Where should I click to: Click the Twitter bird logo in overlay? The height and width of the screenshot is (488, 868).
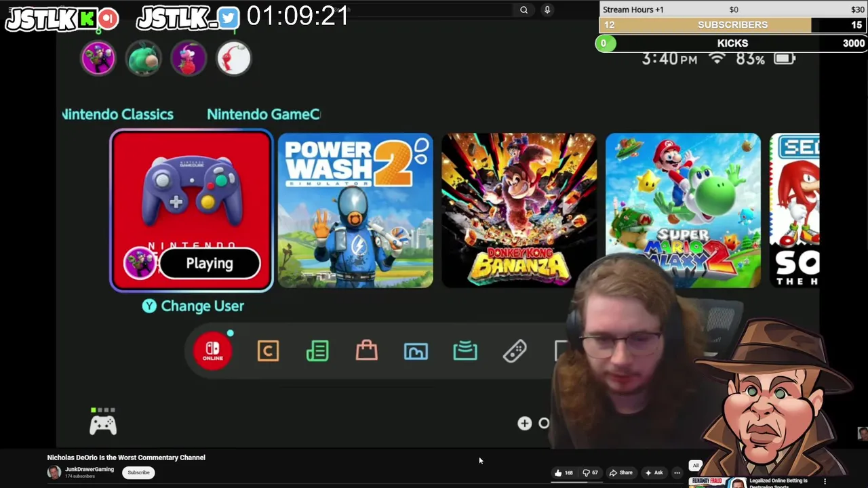(229, 18)
